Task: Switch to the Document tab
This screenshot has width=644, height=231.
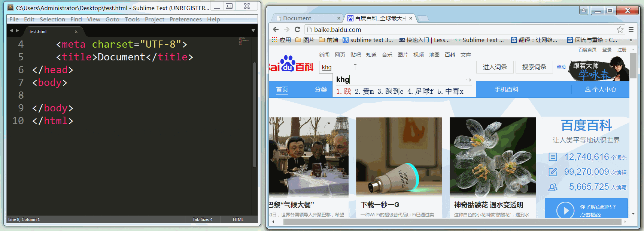Action: (x=307, y=18)
